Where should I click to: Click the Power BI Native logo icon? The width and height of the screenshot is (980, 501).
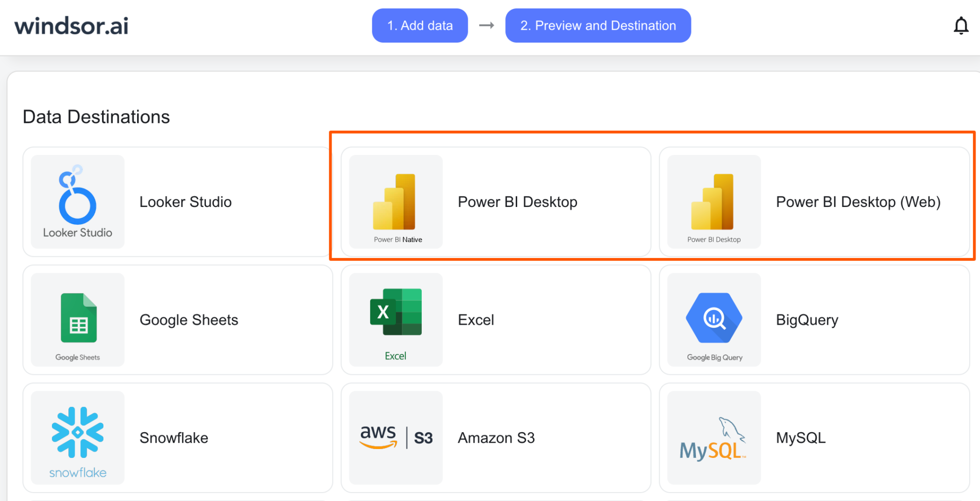coord(396,201)
